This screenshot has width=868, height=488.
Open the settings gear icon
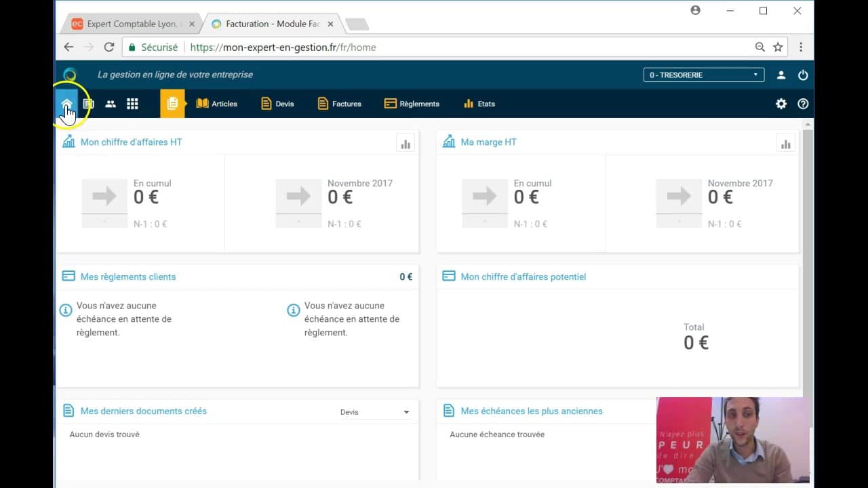click(781, 103)
